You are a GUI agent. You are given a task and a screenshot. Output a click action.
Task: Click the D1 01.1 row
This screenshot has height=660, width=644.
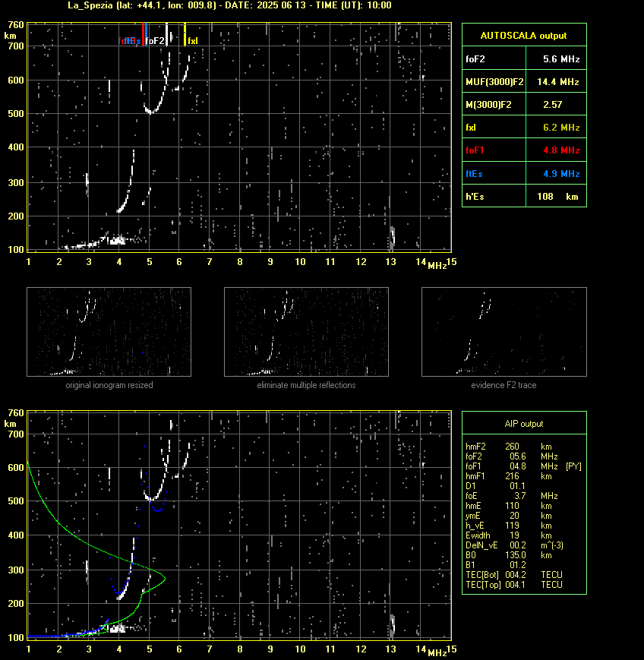pos(495,486)
